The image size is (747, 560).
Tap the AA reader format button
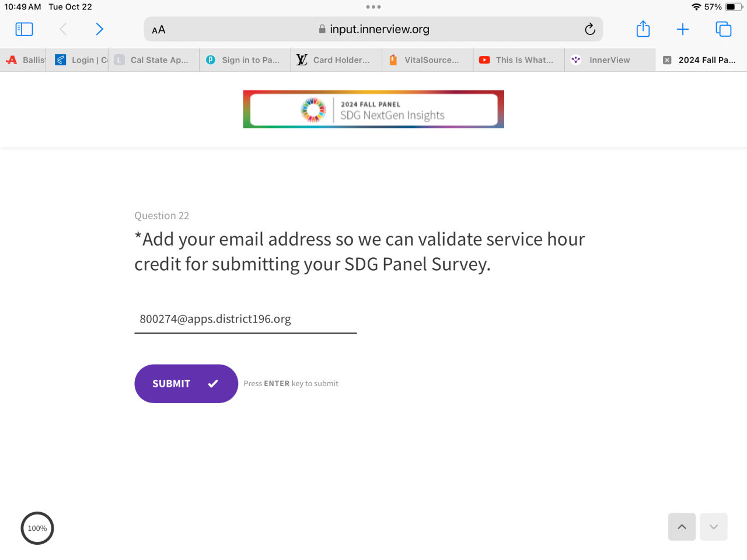(159, 30)
